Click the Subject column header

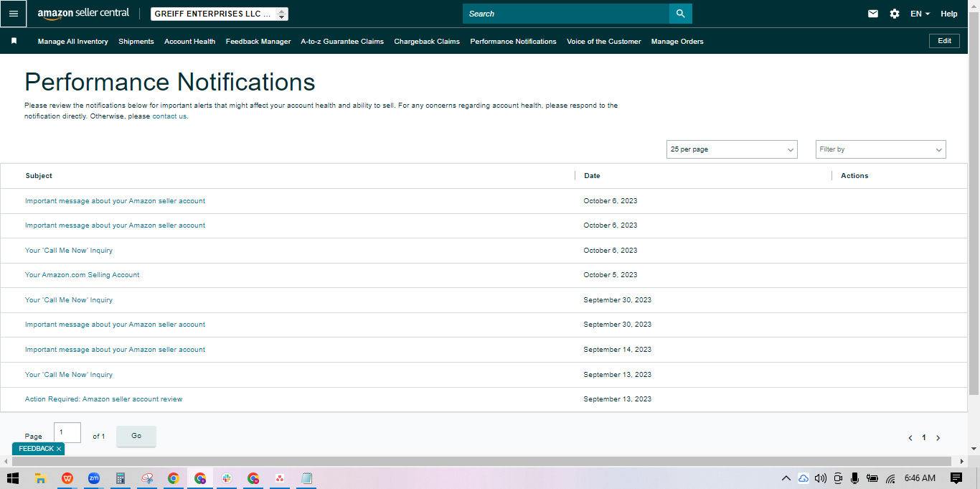[x=39, y=176]
